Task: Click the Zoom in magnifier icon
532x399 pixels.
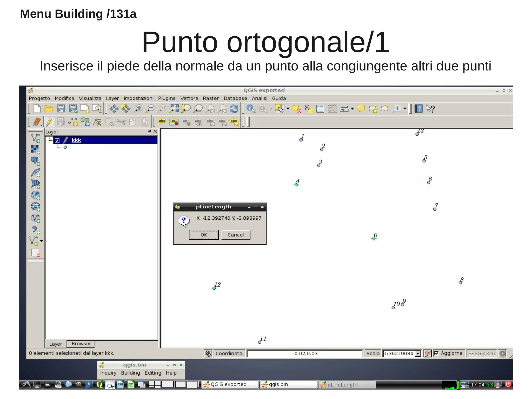Action: point(138,109)
